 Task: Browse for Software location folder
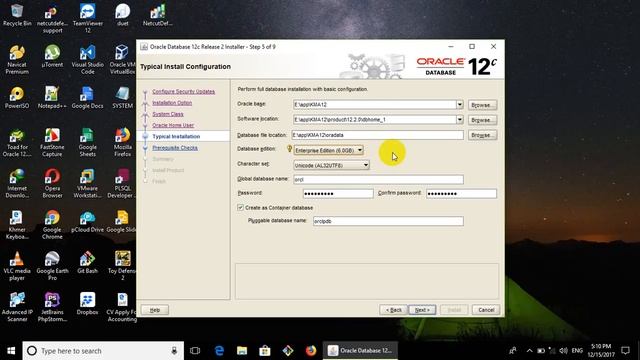click(x=482, y=120)
